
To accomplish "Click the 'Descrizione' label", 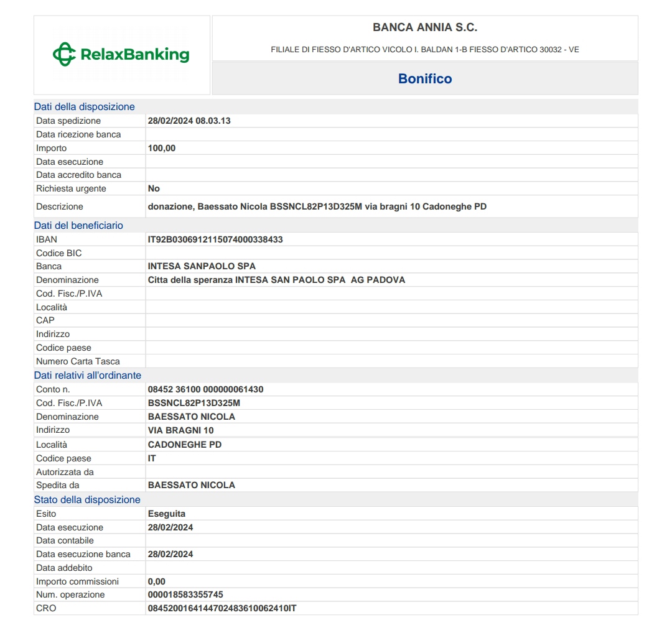I will [60, 206].
